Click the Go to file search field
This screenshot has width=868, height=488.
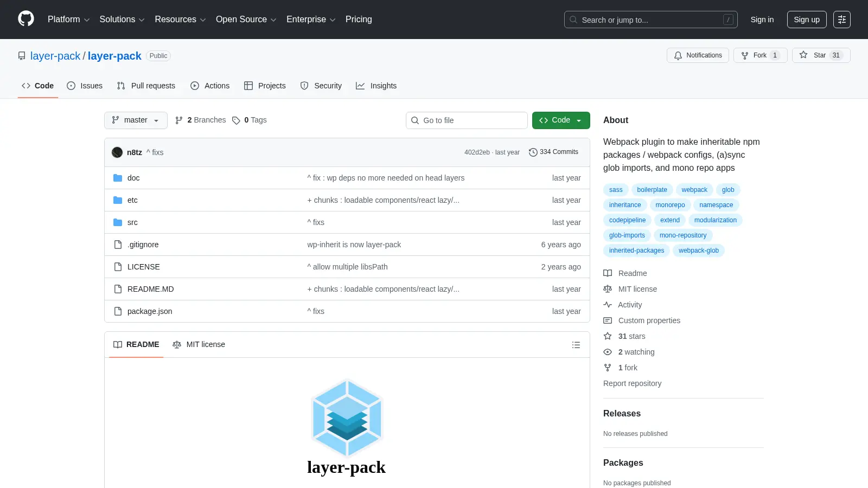tap(467, 120)
